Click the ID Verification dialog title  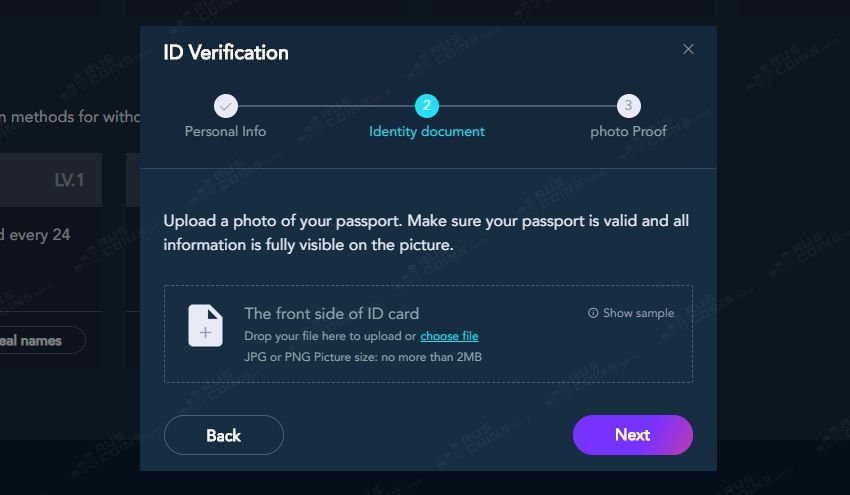tap(226, 53)
